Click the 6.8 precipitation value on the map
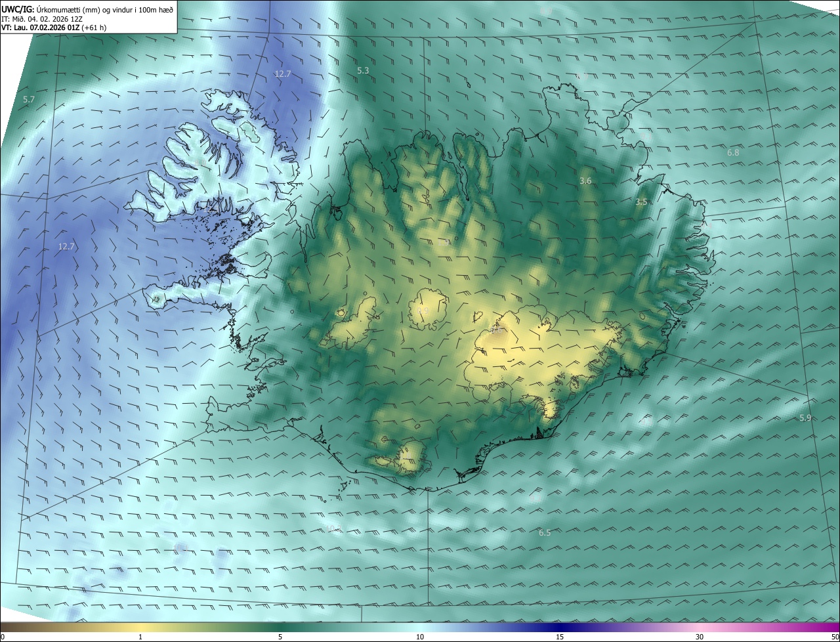This screenshot has width=840, height=642. click(x=733, y=153)
